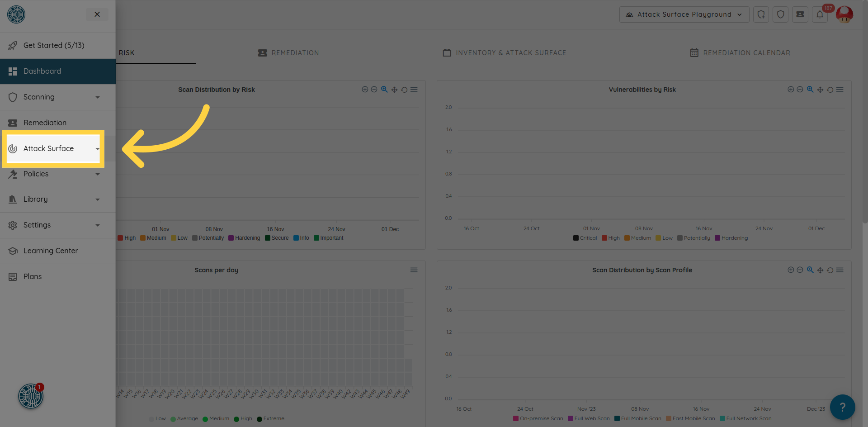This screenshot has width=868, height=427.
Task: Open the blue help question mark button
Action: pos(842,407)
